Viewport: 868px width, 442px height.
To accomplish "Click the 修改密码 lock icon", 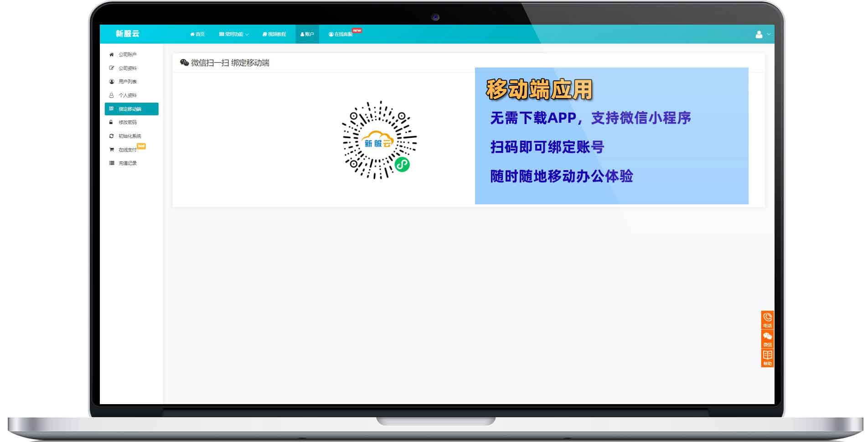I will coord(110,122).
